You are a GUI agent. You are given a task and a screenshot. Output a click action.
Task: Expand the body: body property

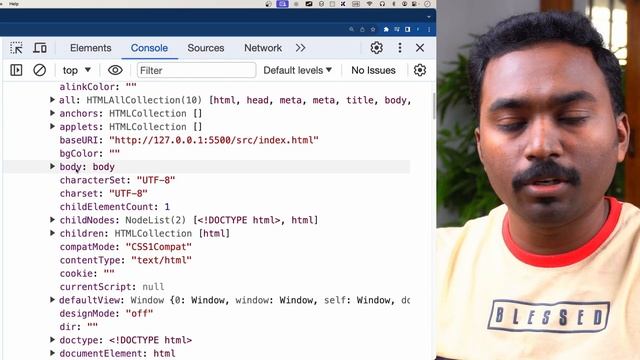pyautogui.click(x=52, y=167)
